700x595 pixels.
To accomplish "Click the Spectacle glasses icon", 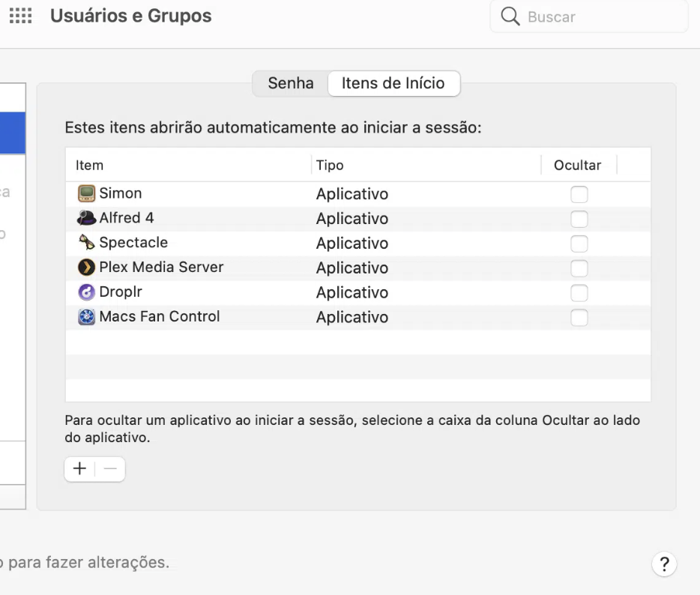I will pos(87,243).
